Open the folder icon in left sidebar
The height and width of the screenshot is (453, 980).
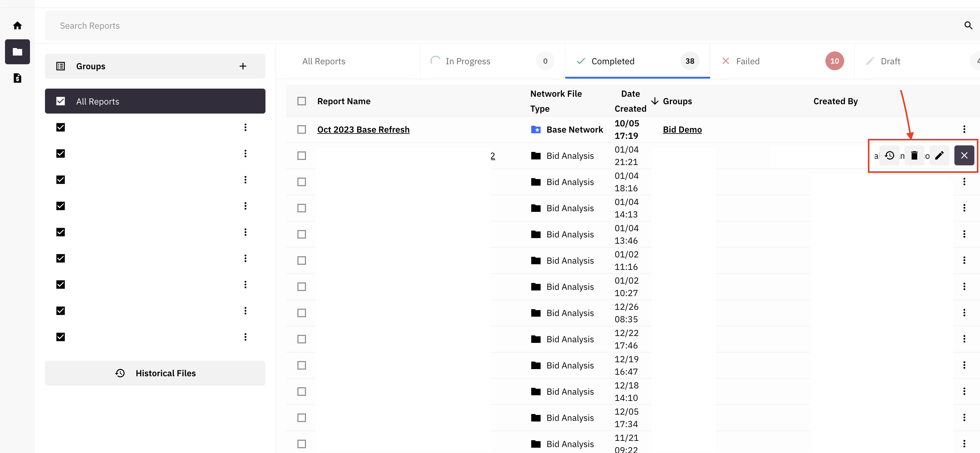17,52
